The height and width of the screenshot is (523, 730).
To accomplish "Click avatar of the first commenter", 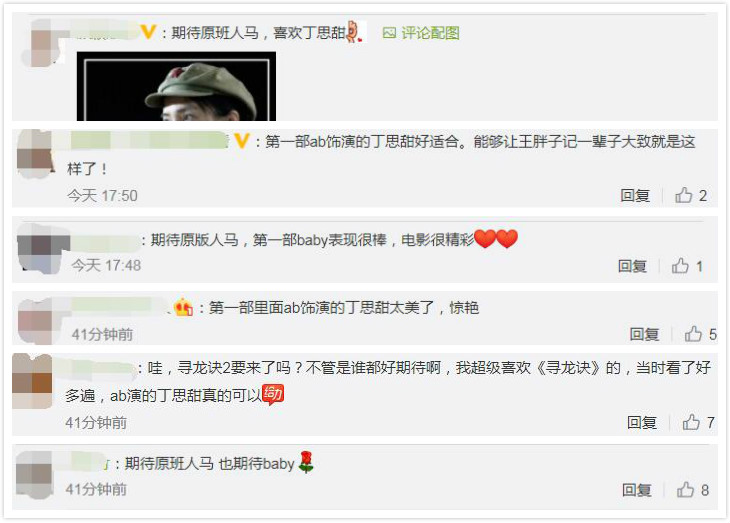I will (x=43, y=43).
